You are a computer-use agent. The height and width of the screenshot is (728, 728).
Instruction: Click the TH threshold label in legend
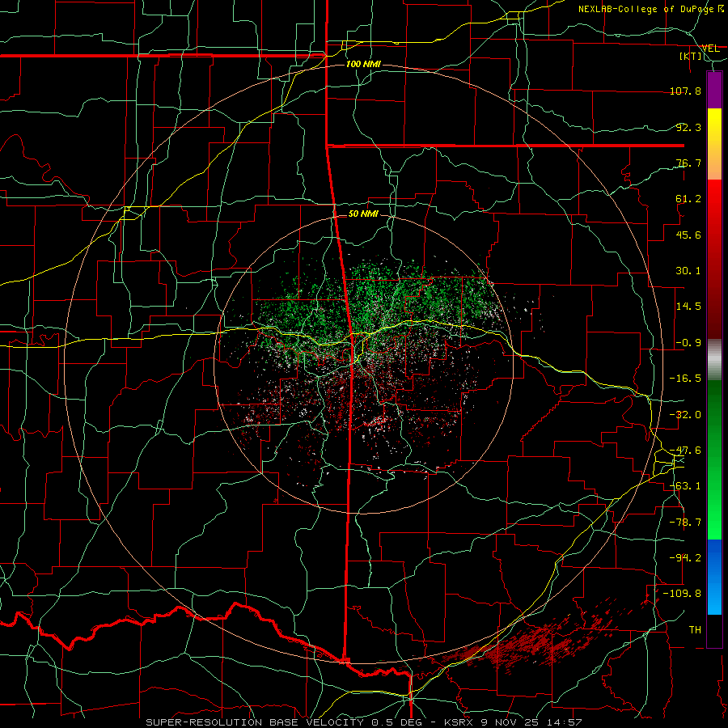pyautogui.click(x=695, y=630)
